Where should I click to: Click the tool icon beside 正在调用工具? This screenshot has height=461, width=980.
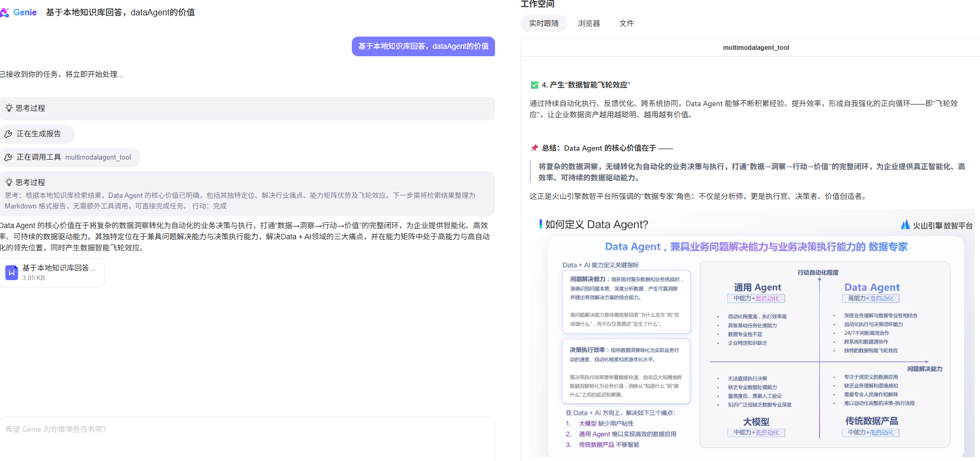[x=8, y=158]
